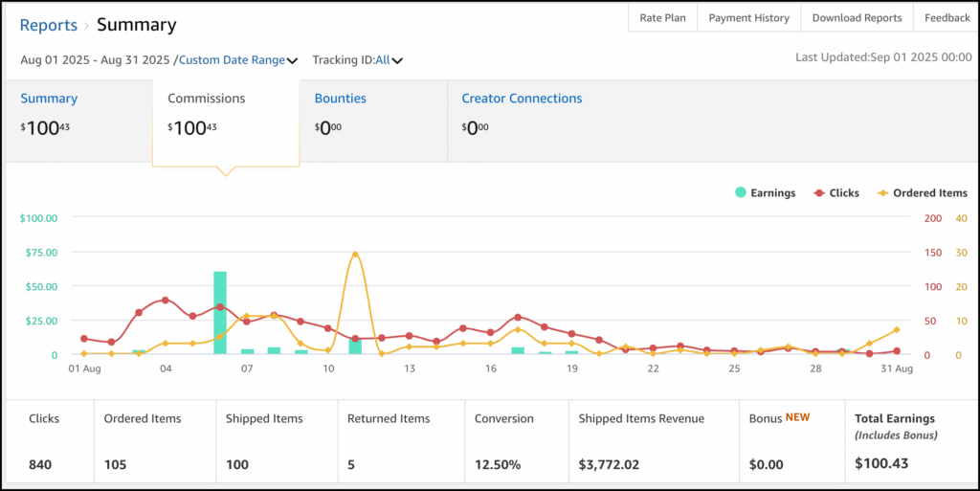Switch to the Summary tab

(x=49, y=99)
